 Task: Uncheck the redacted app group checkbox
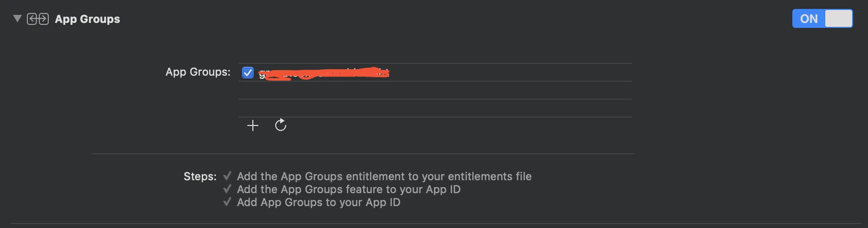pos(248,73)
